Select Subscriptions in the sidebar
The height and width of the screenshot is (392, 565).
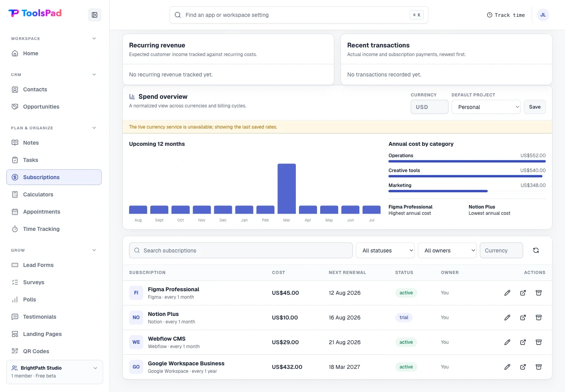coord(54,177)
